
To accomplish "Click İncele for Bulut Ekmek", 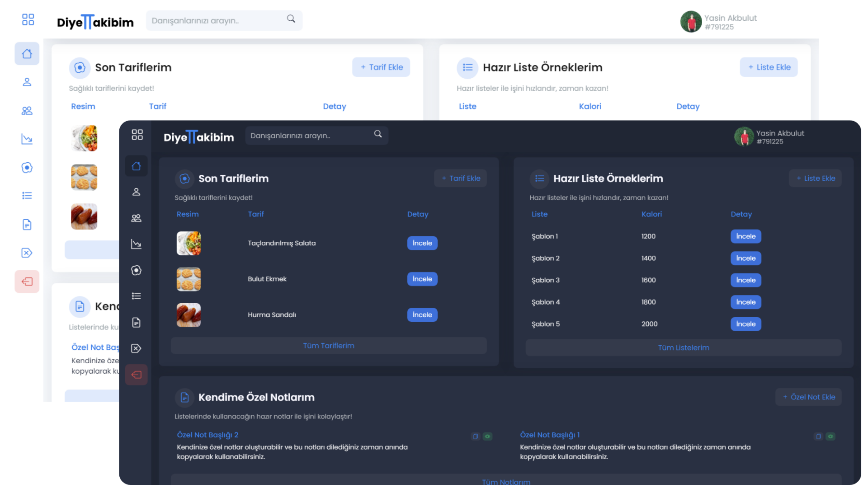I will pyautogui.click(x=422, y=279).
